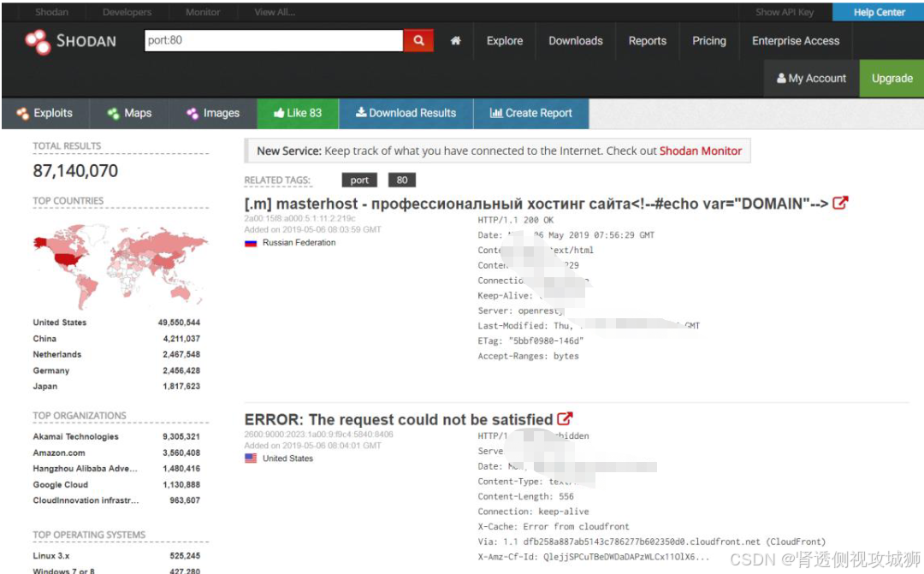Open Explore in the navigation bar

click(505, 41)
